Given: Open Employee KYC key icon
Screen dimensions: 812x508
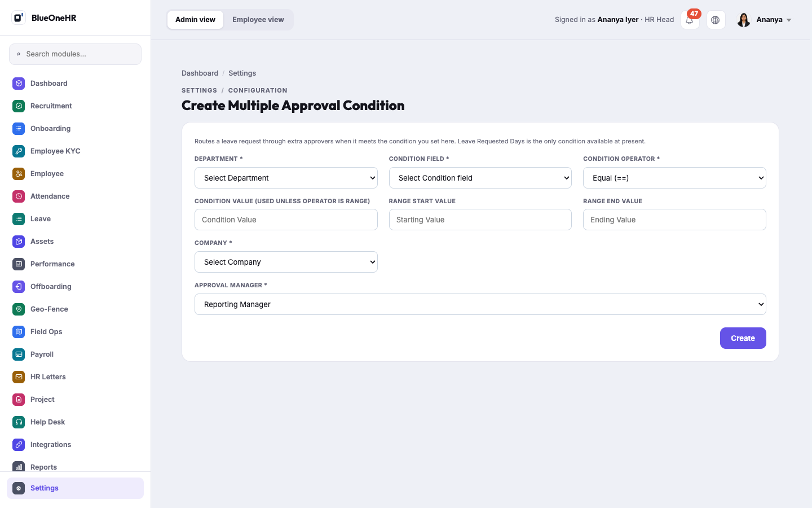Looking at the screenshot, I should point(19,151).
